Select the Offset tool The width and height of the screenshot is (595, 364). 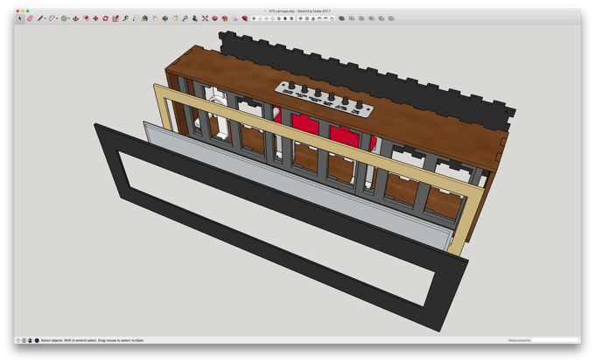86,18
